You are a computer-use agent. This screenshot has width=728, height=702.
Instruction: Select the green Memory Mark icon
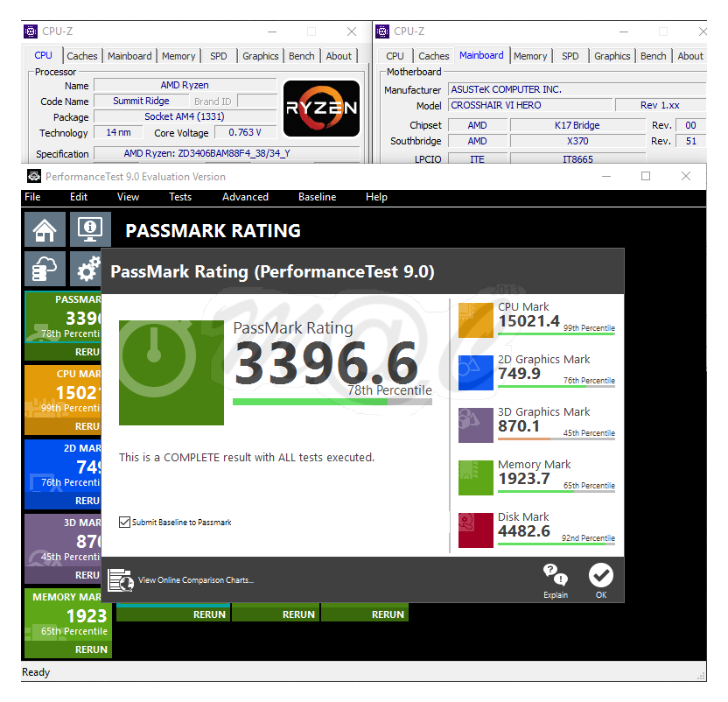pyautogui.click(x=475, y=478)
